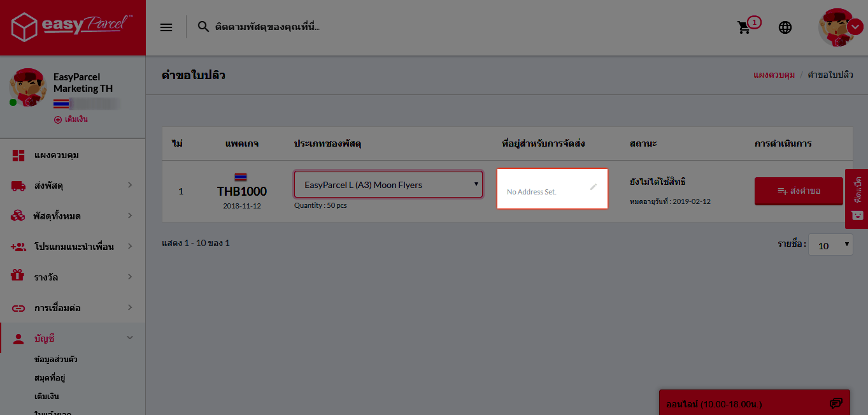Expand the การเชื่อมต่อ chevron
This screenshot has width=868, height=415.
tap(130, 307)
